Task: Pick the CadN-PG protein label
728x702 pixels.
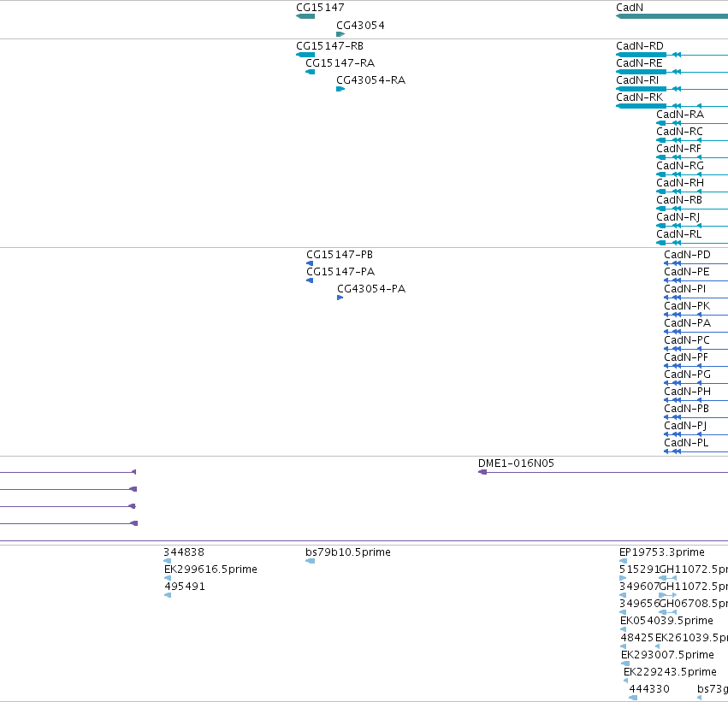Action: [687, 375]
